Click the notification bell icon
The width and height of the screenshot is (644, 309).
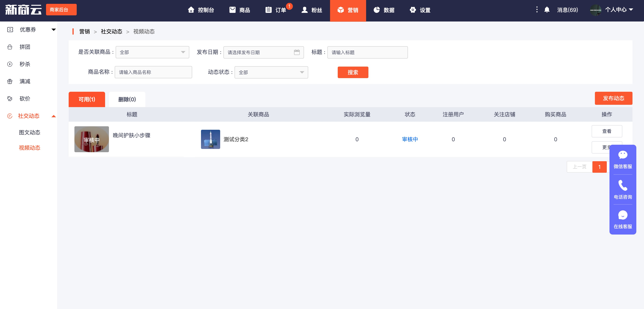[x=547, y=10]
